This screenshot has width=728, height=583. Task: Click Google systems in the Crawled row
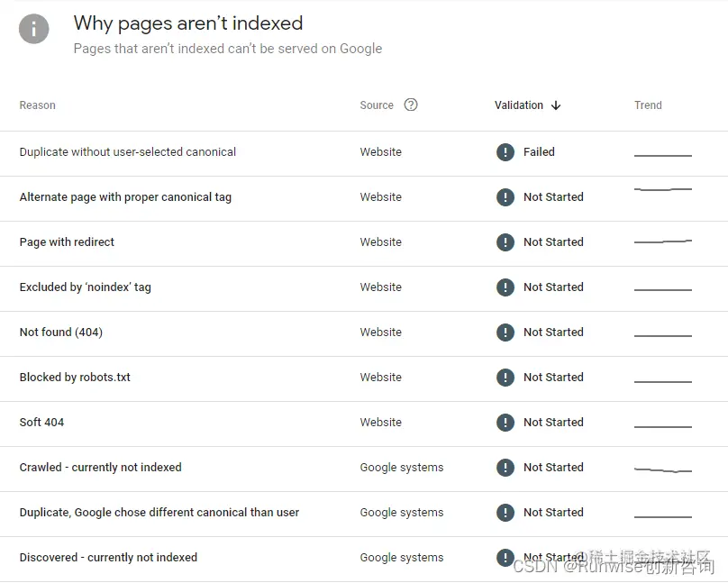pos(402,467)
